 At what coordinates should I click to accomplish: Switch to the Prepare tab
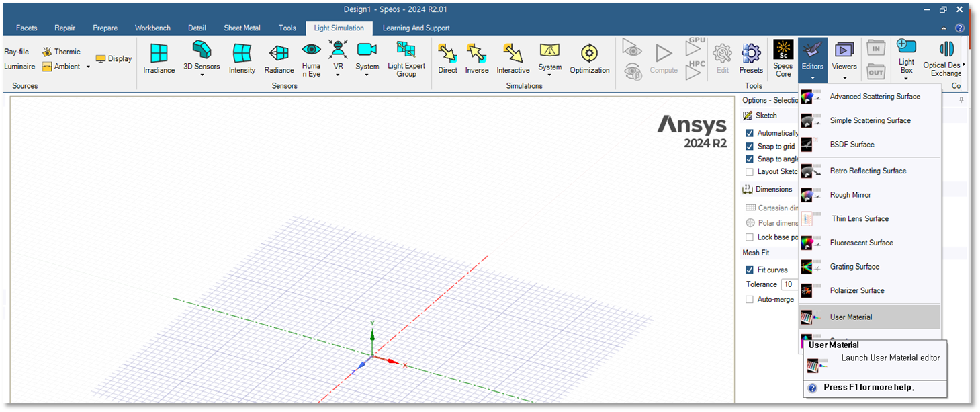point(105,28)
